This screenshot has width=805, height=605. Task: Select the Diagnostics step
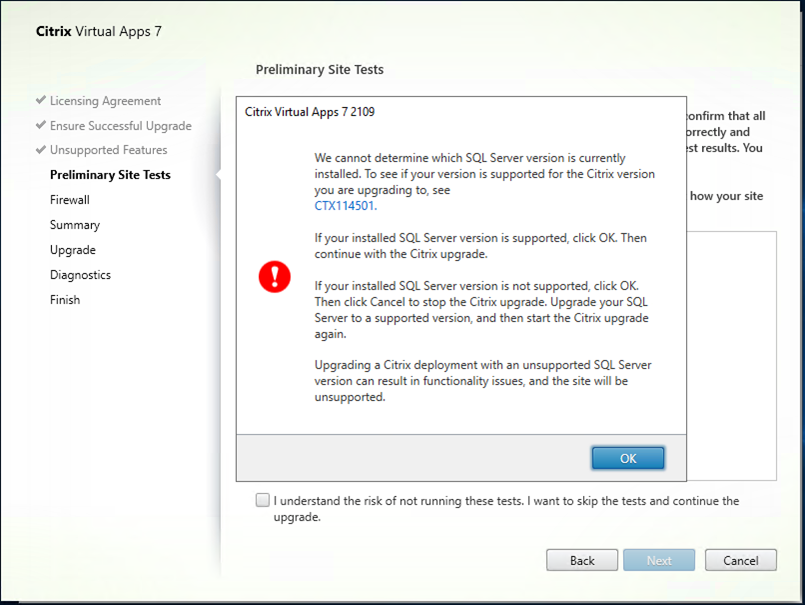tap(80, 275)
